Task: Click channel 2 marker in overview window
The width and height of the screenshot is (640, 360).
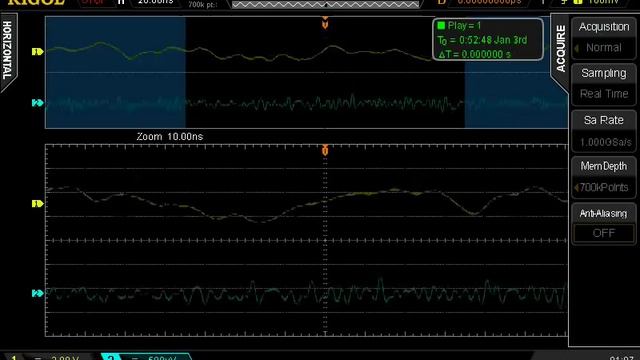Action: [x=38, y=103]
